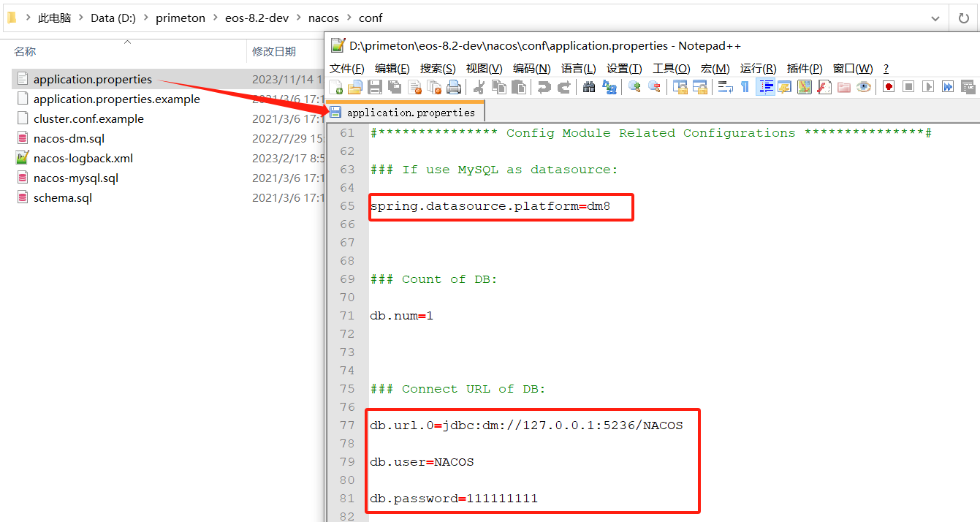Viewport: 980px width, 522px height.
Task: Toggle word wrap in toolbar
Action: [x=726, y=88]
